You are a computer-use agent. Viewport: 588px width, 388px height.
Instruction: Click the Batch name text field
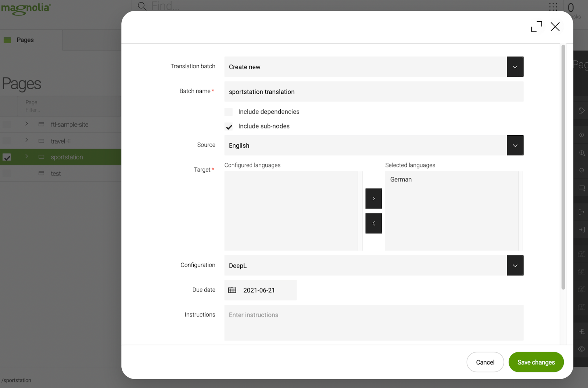pyautogui.click(x=373, y=92)
